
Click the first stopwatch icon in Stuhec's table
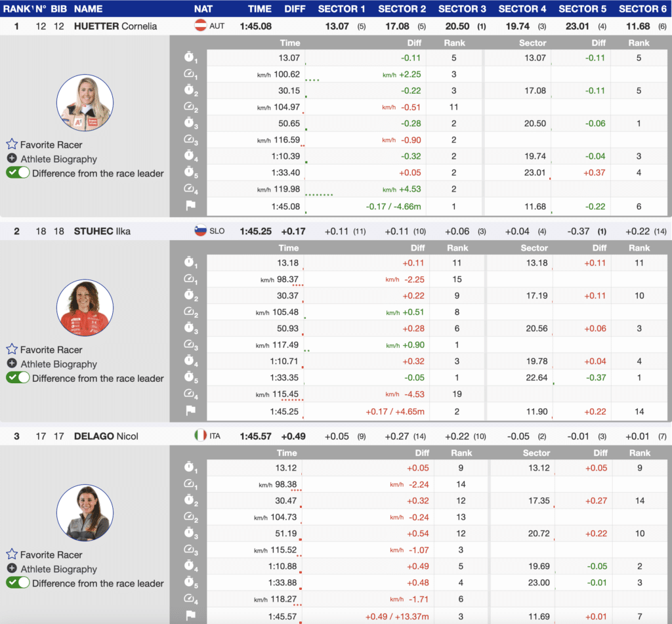(190, 263)
